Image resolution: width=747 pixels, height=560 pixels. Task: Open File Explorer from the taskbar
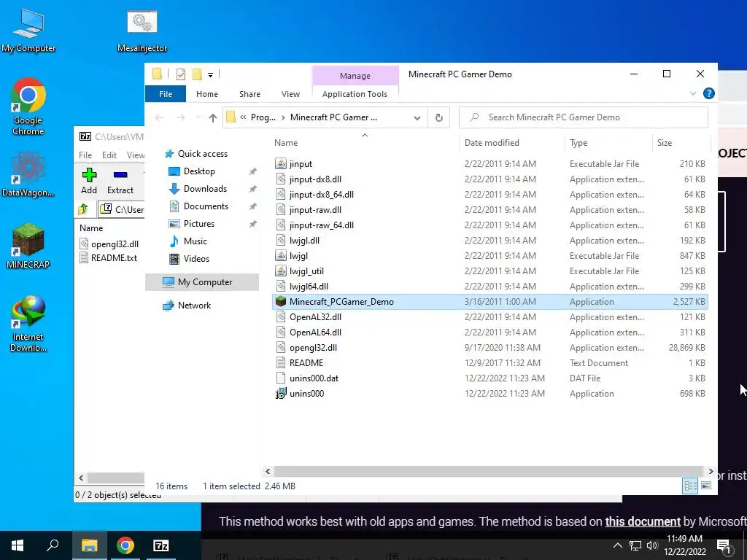point(89,545)
